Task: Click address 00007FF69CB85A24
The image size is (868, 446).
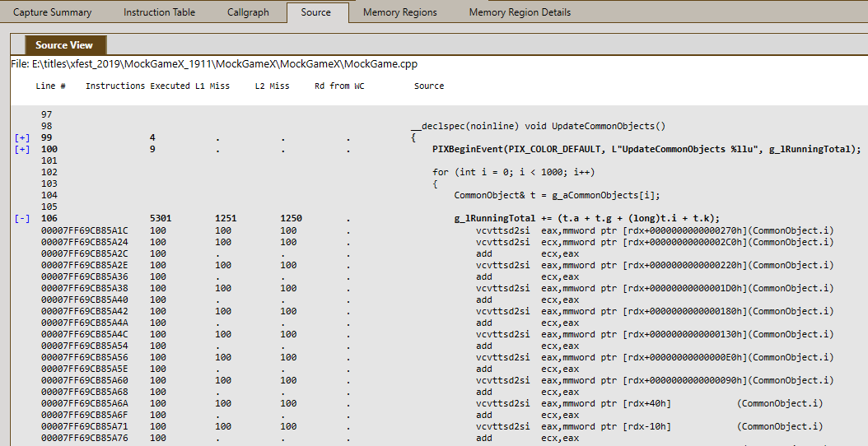Action: click(x=84, y=242)
